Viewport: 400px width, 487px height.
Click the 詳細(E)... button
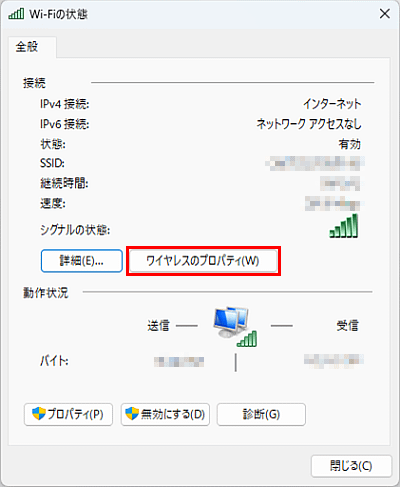(82, 261)
